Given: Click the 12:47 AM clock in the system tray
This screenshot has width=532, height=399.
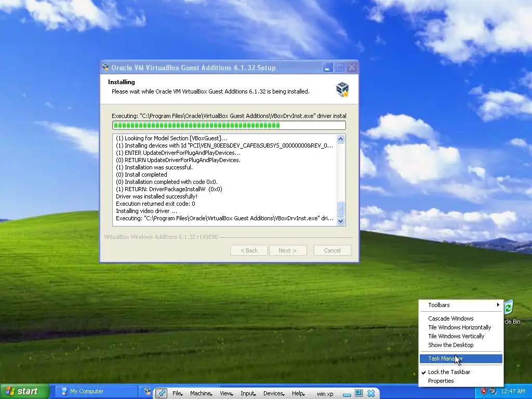Looking at the screenshot, I should coord(513,391).
